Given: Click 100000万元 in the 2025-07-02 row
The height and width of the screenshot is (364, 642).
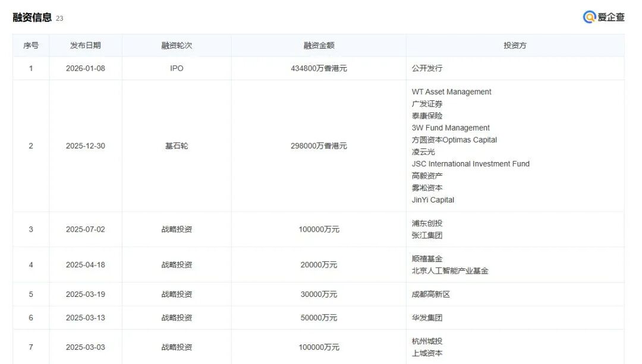Looking at the screenshot, I should 319,229.
